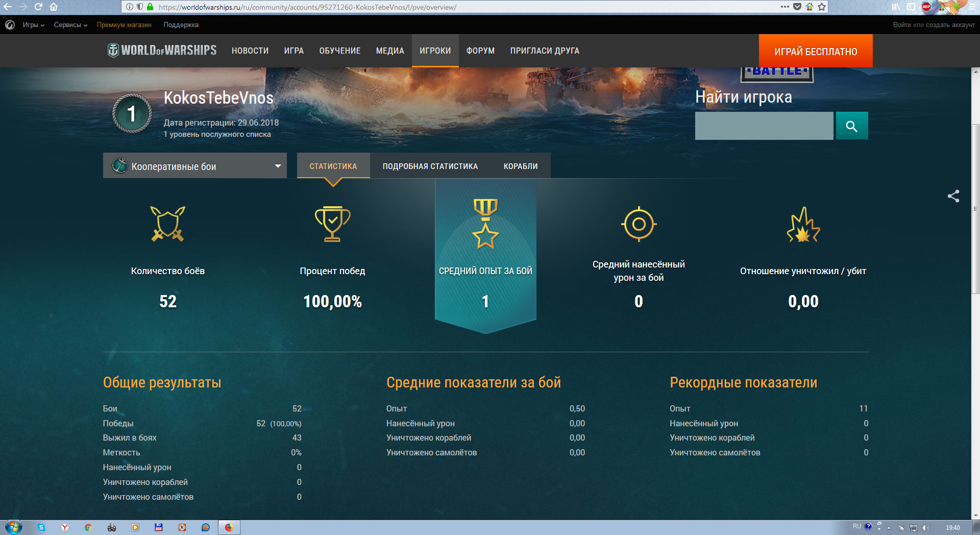Open the ИГРА menu item

click(294, 51)
